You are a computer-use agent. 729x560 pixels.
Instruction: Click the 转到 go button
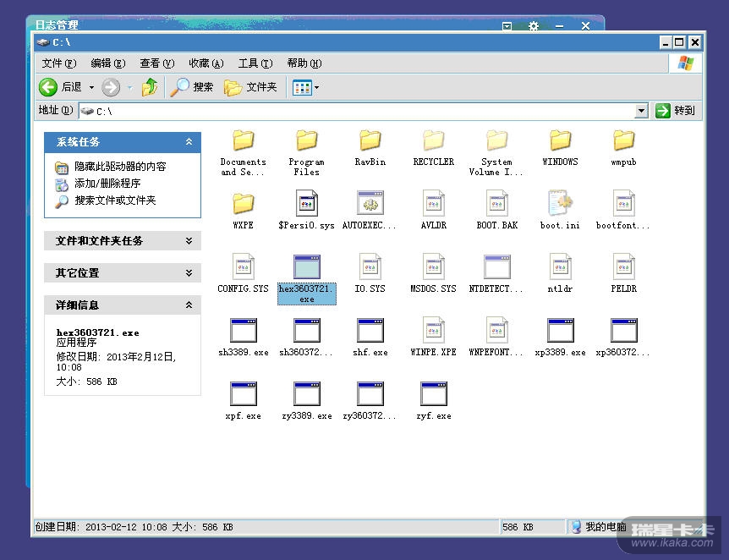(676, 111)
